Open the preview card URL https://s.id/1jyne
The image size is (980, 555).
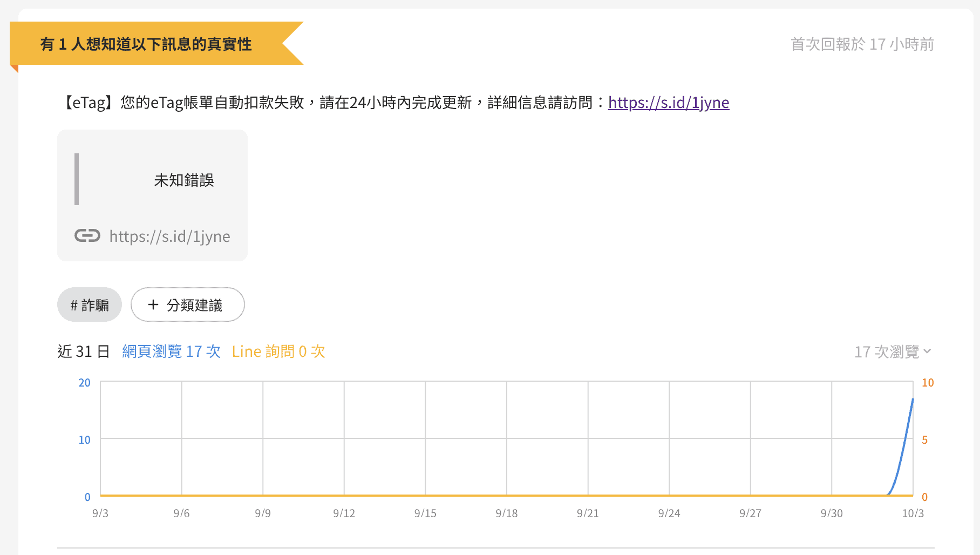click(169, 236)
